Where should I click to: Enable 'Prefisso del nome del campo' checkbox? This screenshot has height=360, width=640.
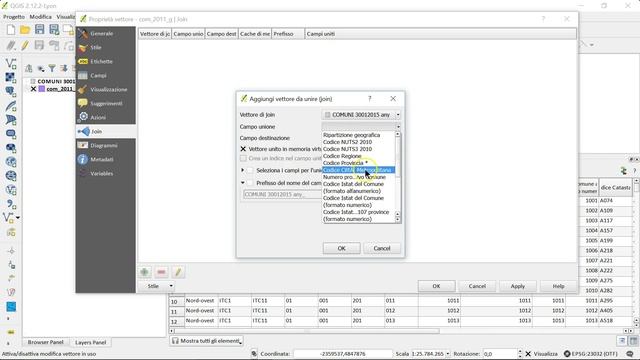tap(250, 183)
